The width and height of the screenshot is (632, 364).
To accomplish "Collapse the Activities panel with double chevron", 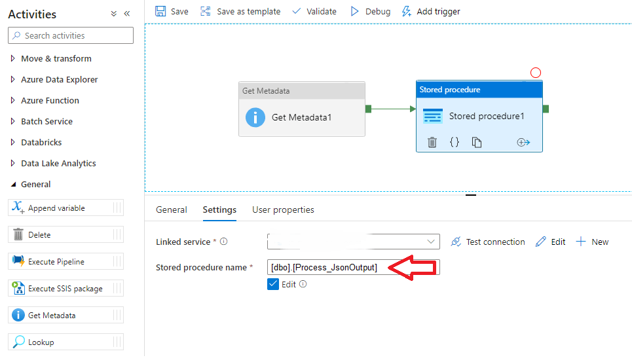I will (x=127, y=14).
